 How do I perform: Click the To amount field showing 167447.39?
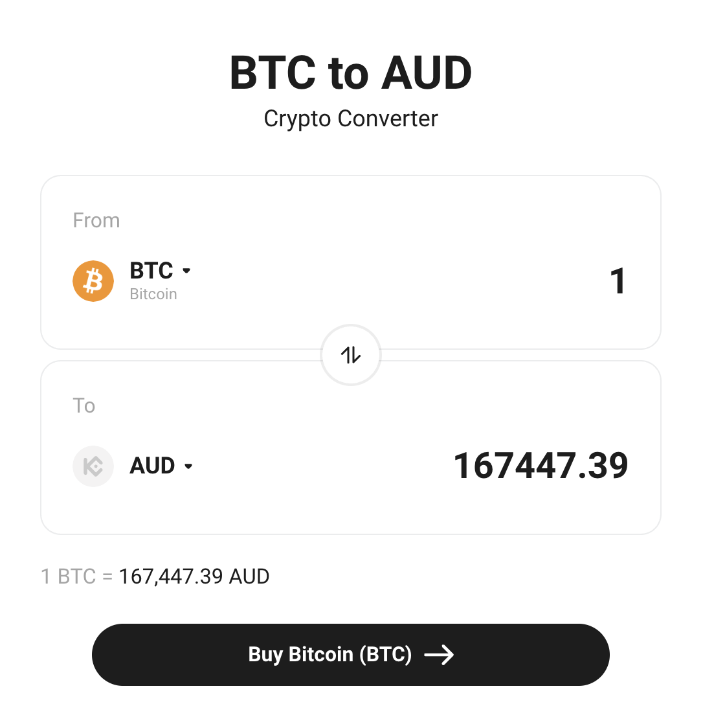(541, 466)
